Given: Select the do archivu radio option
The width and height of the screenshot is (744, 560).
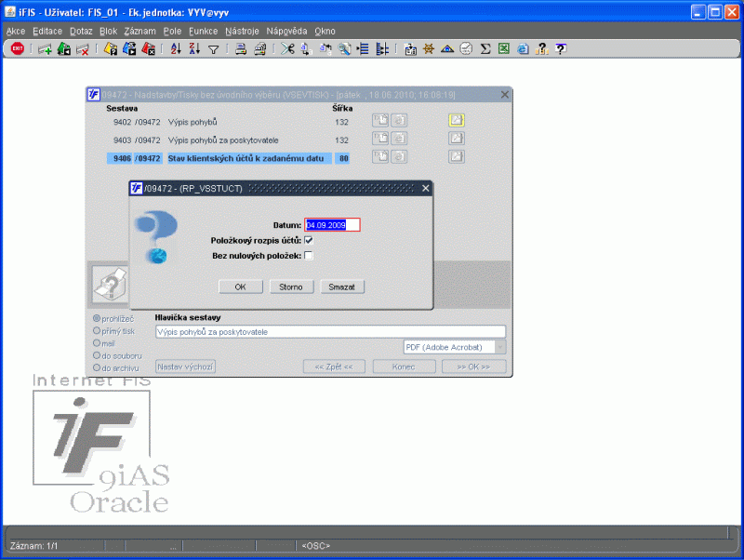Looking at the screenshot, I should tap(97, 367).
